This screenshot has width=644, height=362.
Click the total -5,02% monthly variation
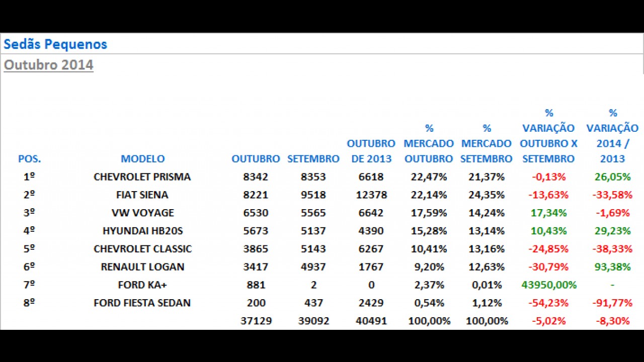(548, 321)
